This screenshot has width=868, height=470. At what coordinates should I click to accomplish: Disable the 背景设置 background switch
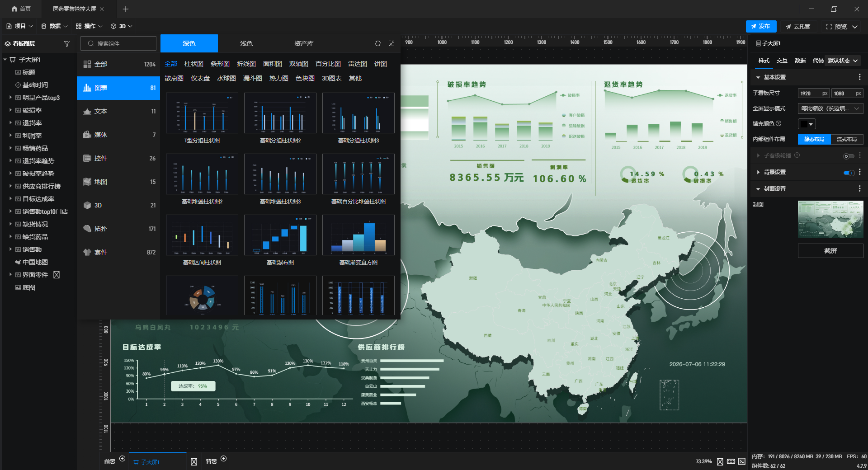[849, 173]
